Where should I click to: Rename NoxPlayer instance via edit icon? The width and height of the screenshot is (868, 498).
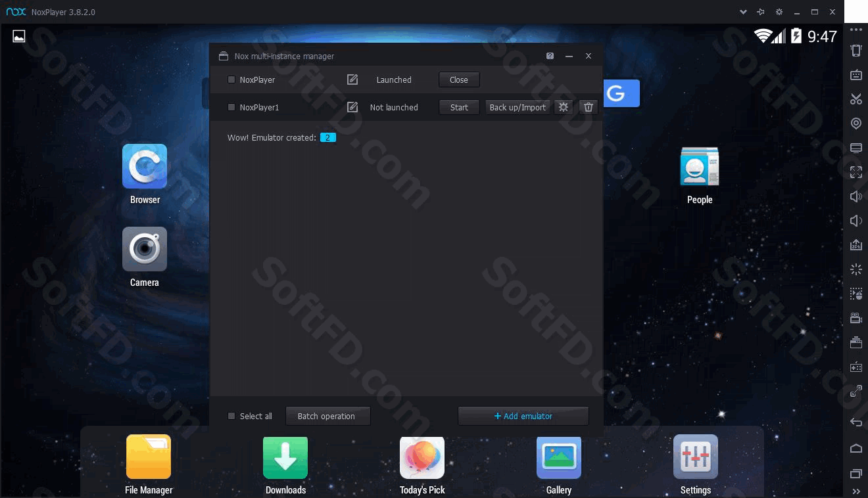pyautogui.click(x=352, y=79)
